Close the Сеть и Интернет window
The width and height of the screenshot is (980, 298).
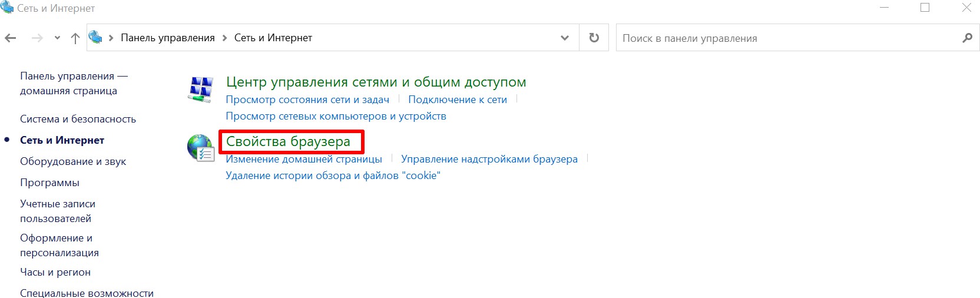tap(966, 8)
